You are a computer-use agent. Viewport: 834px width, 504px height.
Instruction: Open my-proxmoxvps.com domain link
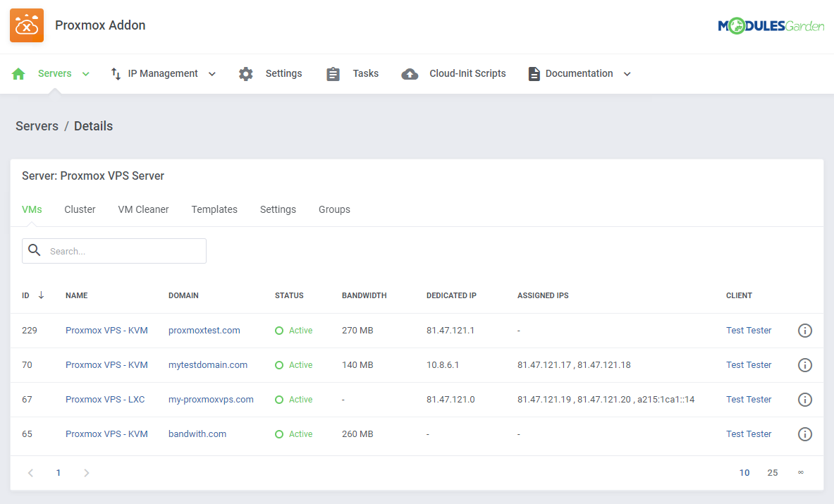pos(211,399)
